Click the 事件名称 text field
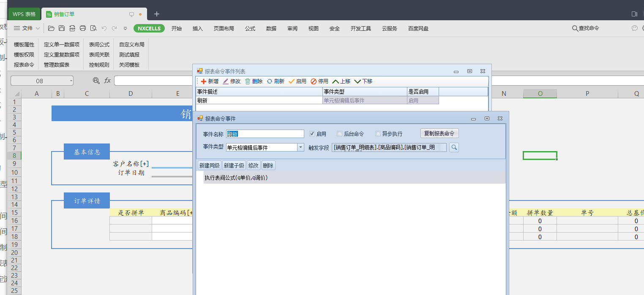The image size is (644, 295). 265,134
